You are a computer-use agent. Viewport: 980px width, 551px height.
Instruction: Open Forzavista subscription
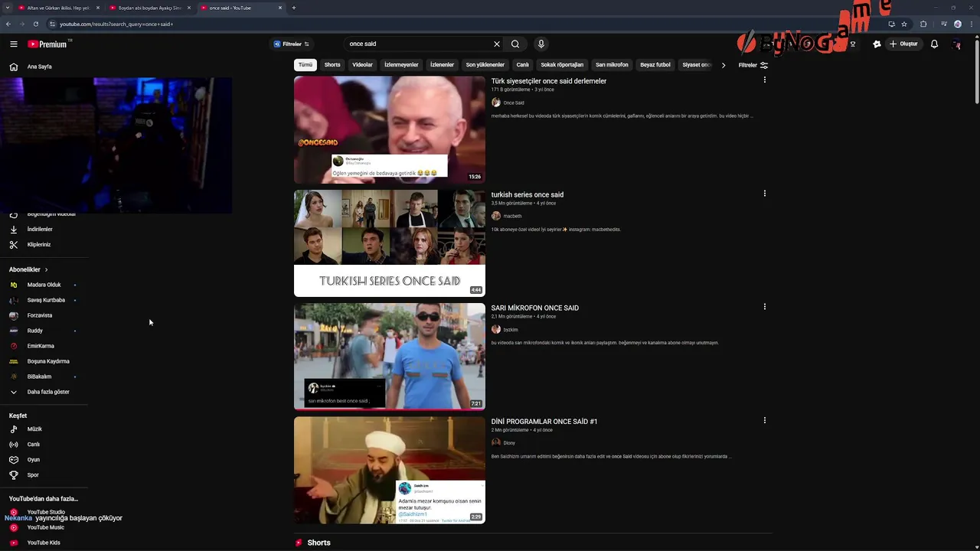40,315
